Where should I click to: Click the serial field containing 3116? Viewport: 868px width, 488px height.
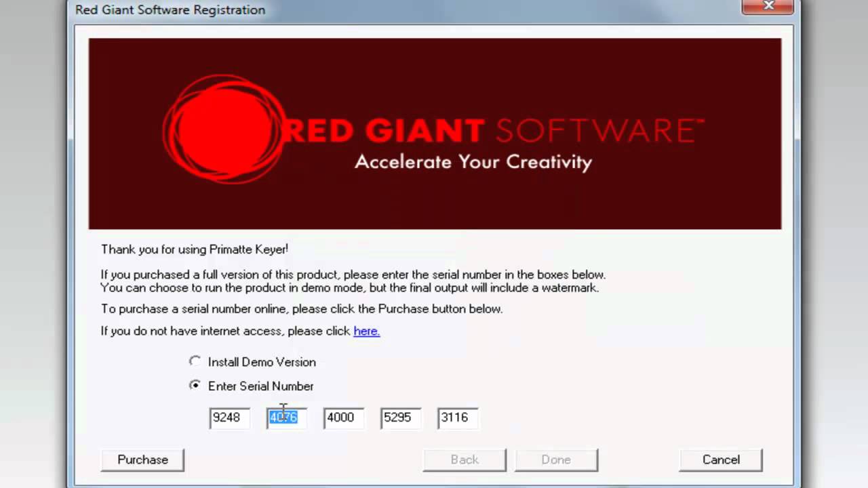[x=458, y=418]
